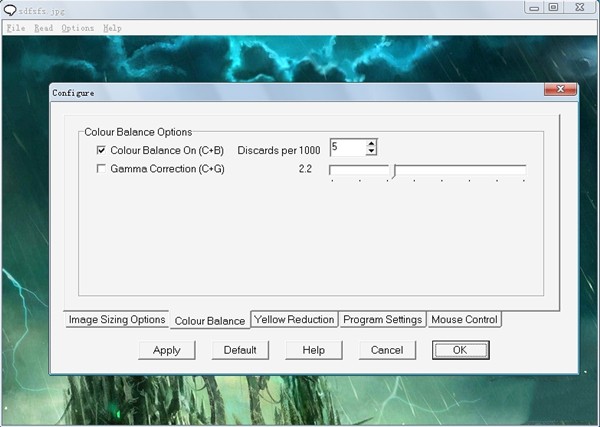
Task: Increase Discards per 1000 with up arrow
Action: tap(371, 143)
